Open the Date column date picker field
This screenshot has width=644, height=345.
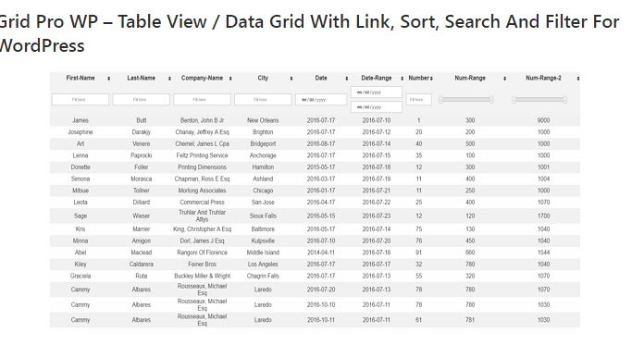pos(321,100)
